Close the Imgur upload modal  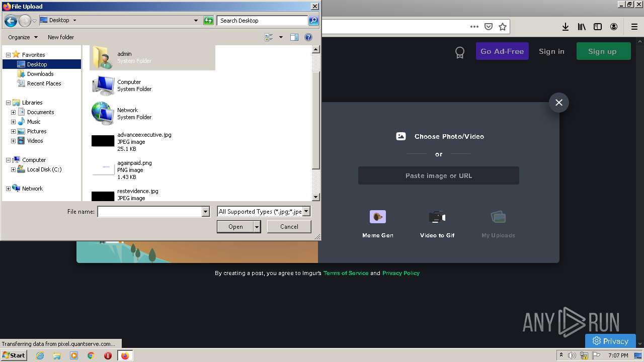(559, 103)
